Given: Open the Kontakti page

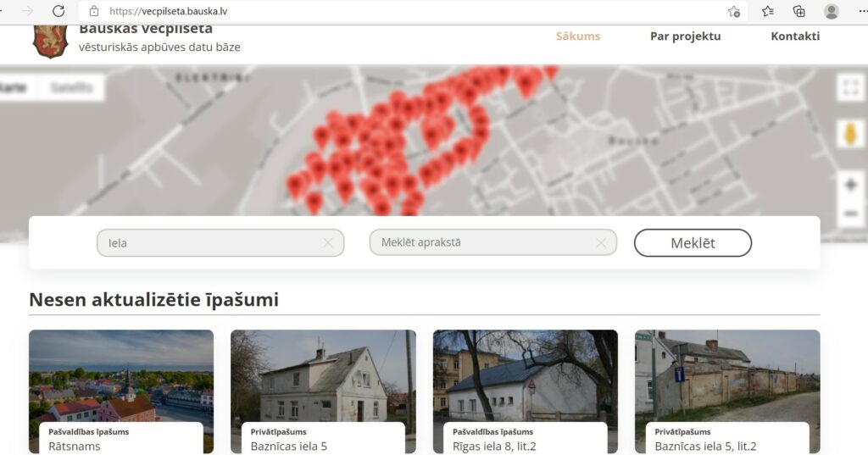Looking at the screenshot, I should (794, 36).
